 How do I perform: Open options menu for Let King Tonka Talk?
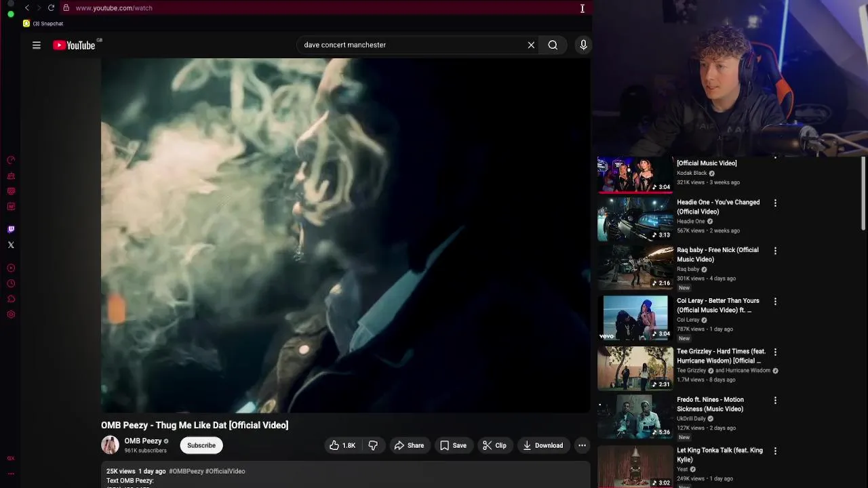click(x=775, y=451)
